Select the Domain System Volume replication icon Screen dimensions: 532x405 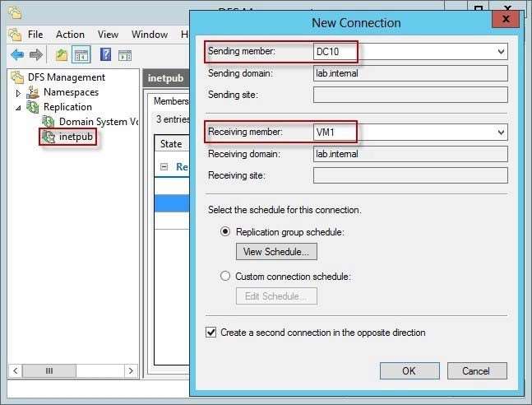48,121
